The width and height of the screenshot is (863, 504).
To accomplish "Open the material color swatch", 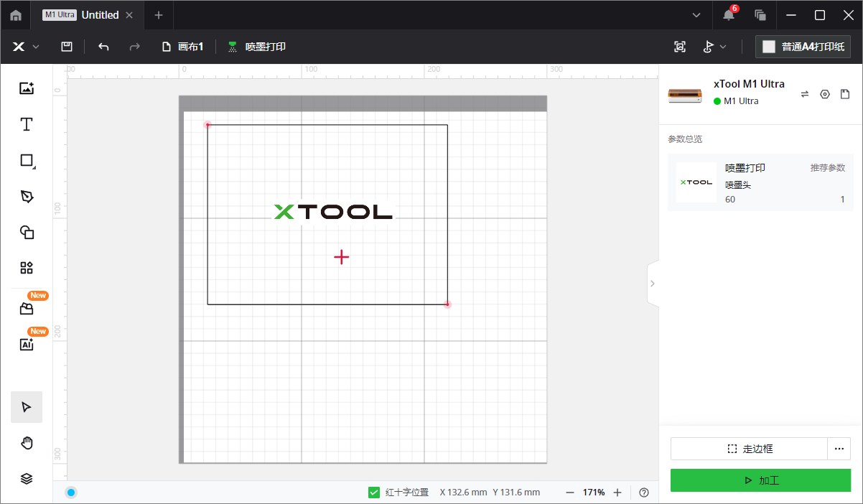I will 769,47.
